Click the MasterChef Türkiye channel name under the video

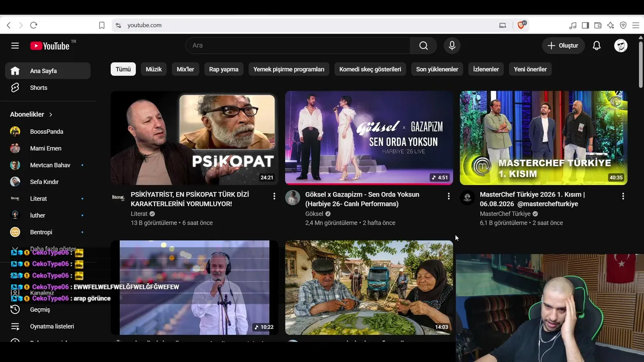click(505, 214)
